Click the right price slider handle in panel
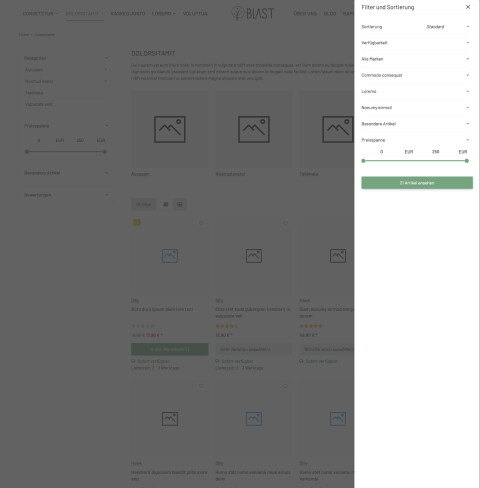The width and height of the screenshot is (480, 488). [x=467, y=161]
